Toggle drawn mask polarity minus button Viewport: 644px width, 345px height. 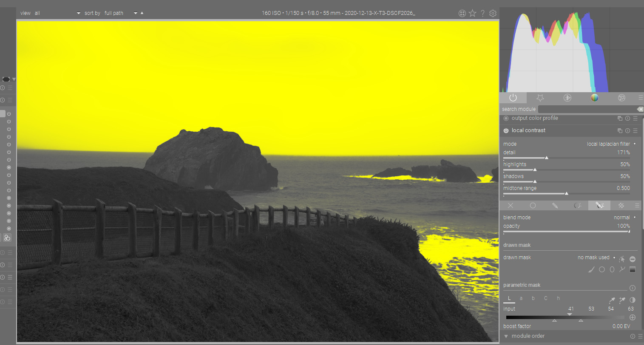[633, 259]
